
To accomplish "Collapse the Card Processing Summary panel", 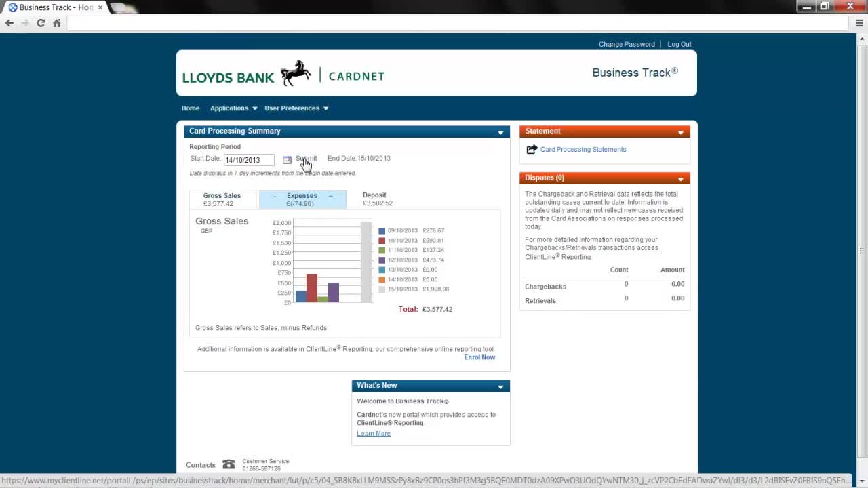I will pyautogui.click(x=500, y=132).
